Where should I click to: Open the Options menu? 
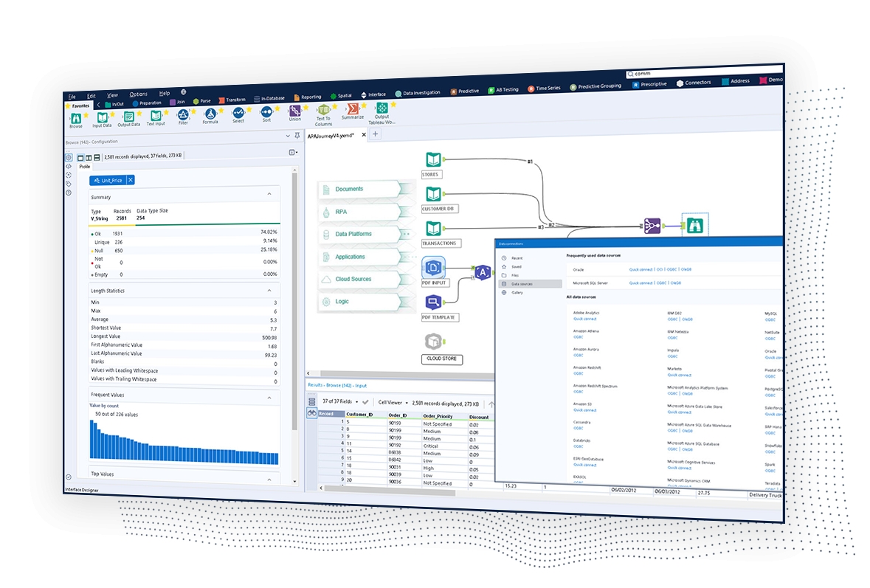pyautogui.click(x=138, y=94)
